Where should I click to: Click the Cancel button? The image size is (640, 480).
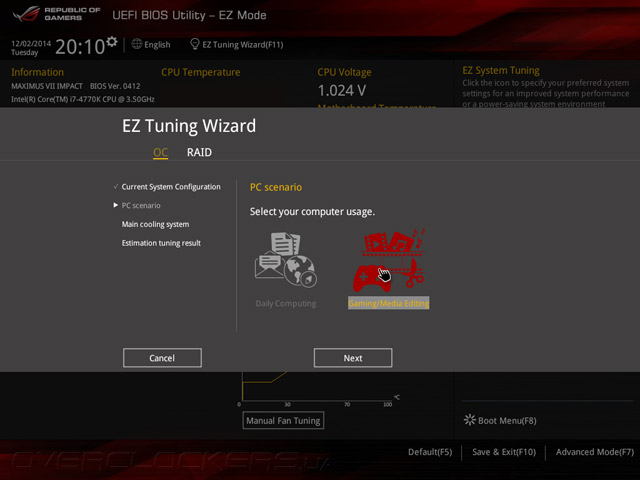[x=162, y=358]
